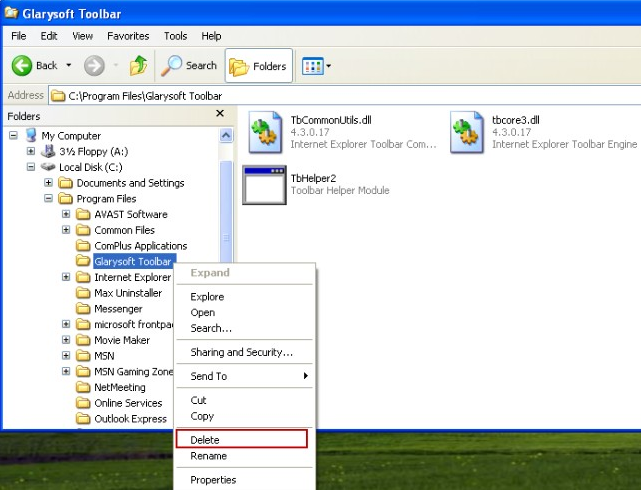This screenshot has height=490, width=641.
Task: Select Program Files folder icon
Action: tap(65, 199)
